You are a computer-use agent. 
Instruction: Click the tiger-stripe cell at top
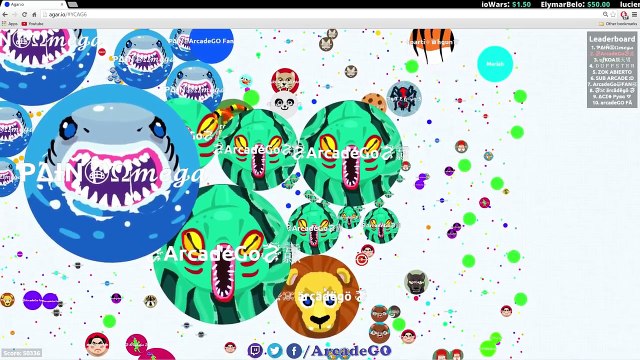pos(432,45)
